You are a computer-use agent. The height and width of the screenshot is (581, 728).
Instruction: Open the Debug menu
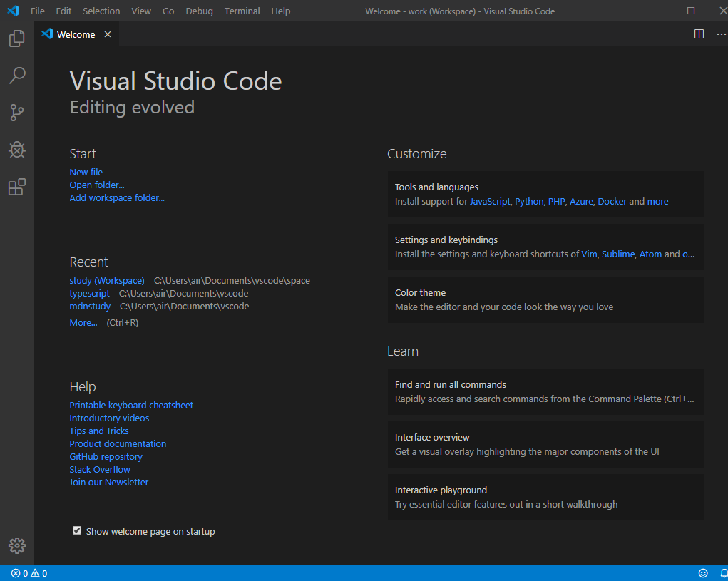pyautogui.click(x=199, y=11)
